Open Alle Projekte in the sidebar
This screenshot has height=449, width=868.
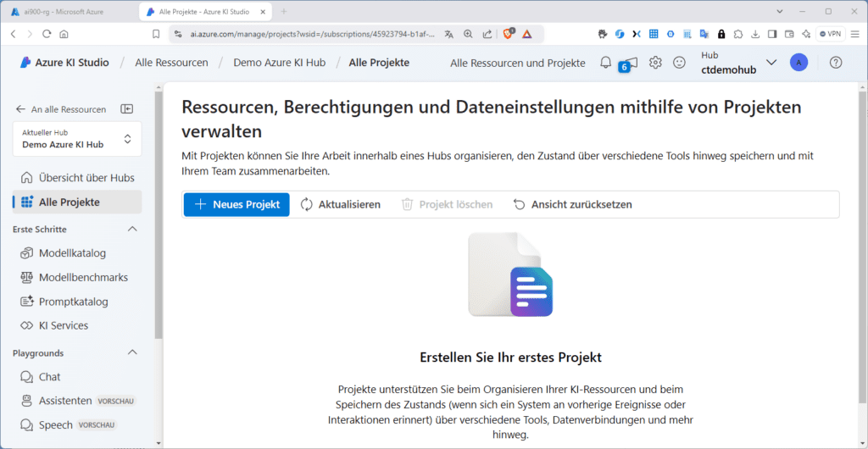pos(77,202)
